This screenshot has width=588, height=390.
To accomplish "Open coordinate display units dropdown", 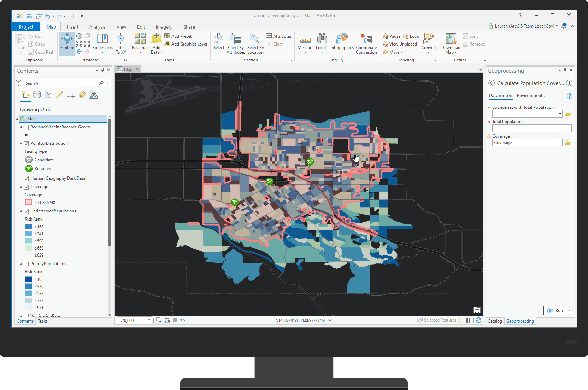I will [330, 320].
